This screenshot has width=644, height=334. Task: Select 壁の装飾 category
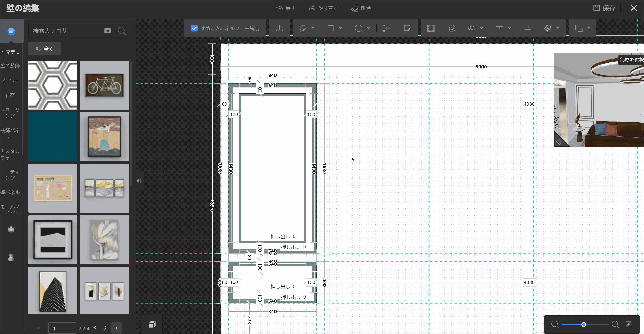tap(10, 66)
